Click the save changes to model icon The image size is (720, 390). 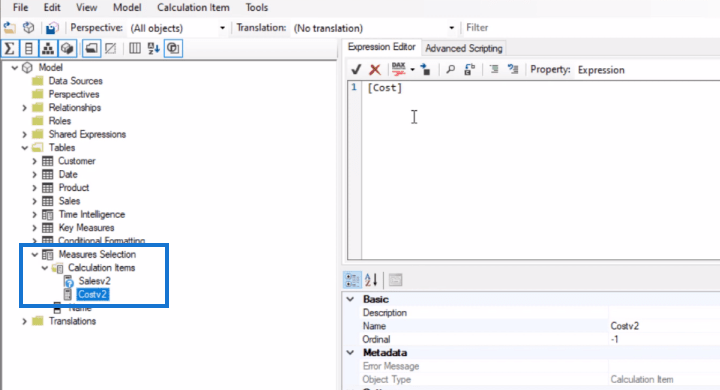(x=52, y=28)
